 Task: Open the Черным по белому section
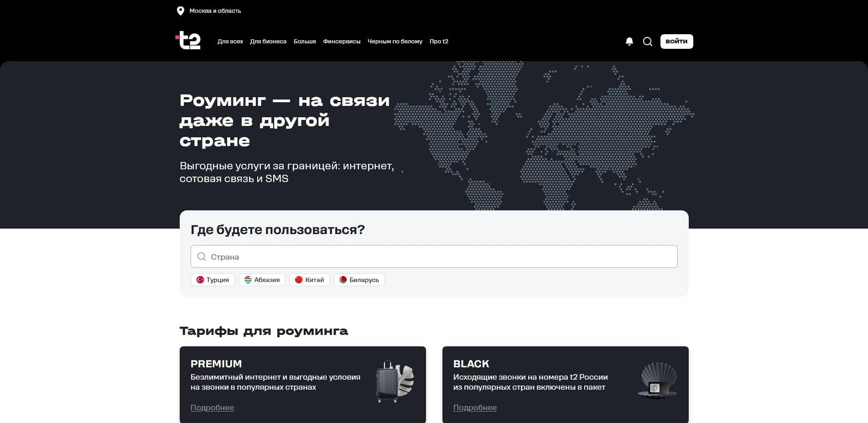pyautogui.click(x=395, y=42)
